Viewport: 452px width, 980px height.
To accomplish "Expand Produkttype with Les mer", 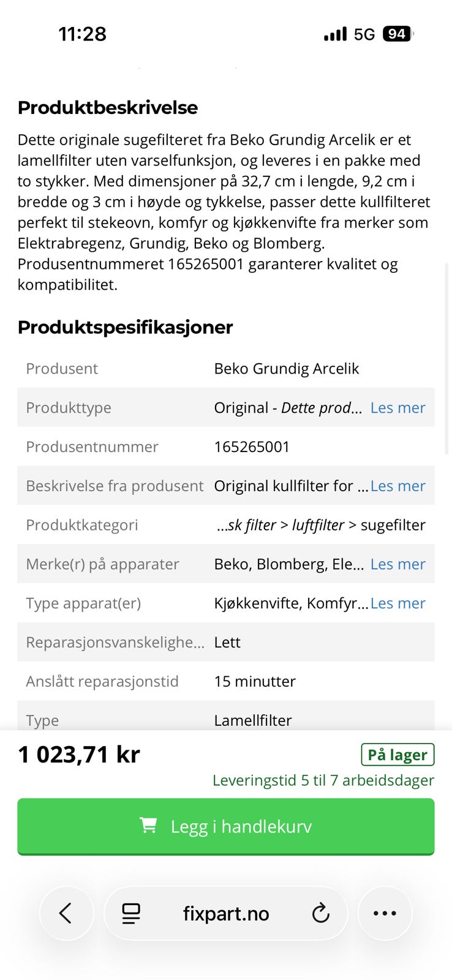I will 397,408.
